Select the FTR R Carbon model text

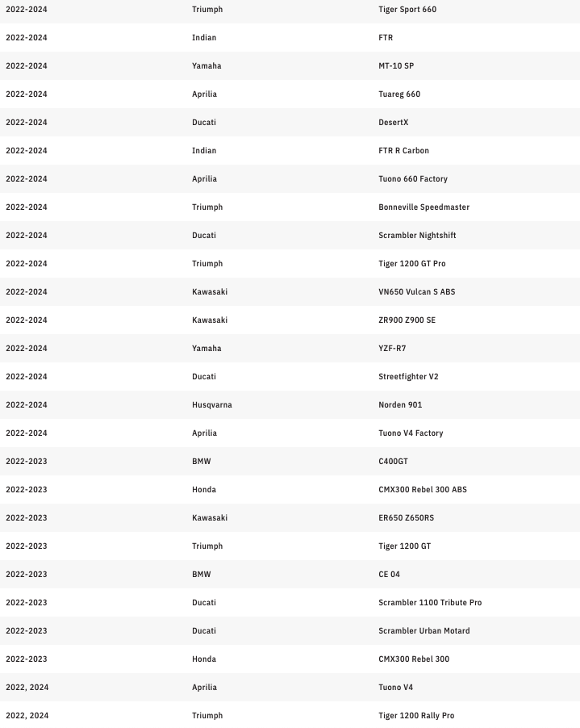(403, 151)
